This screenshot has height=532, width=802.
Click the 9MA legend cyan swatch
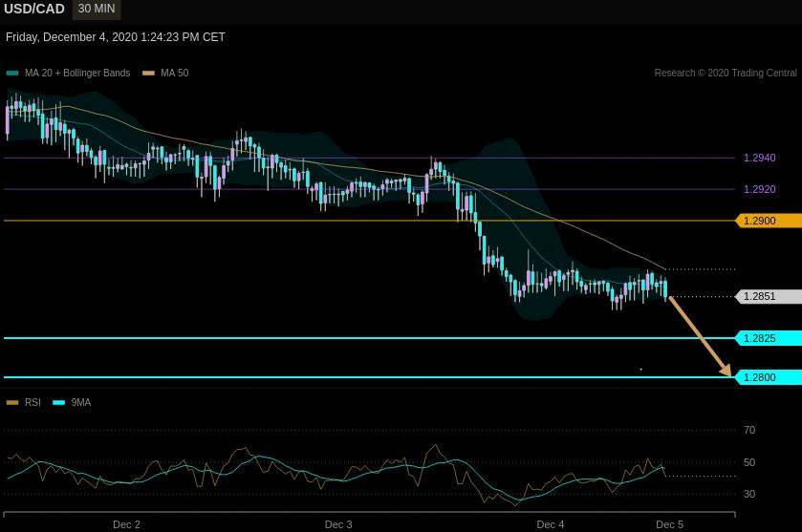(59, 403)
